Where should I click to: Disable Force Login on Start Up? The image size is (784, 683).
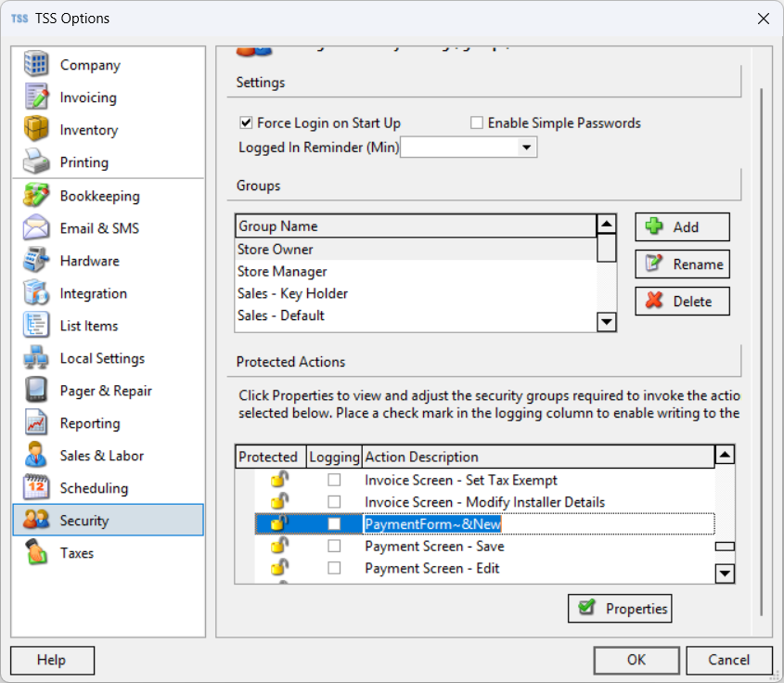[246, 122]
